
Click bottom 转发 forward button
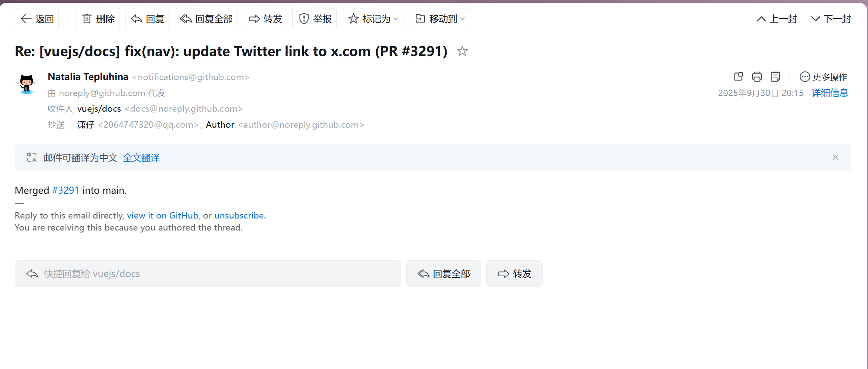[514, 273]
